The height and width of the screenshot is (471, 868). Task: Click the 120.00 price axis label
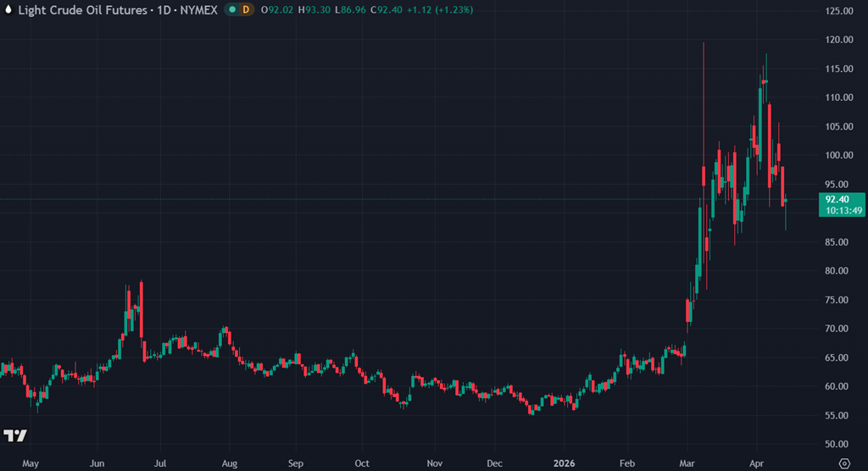point(838,40)
